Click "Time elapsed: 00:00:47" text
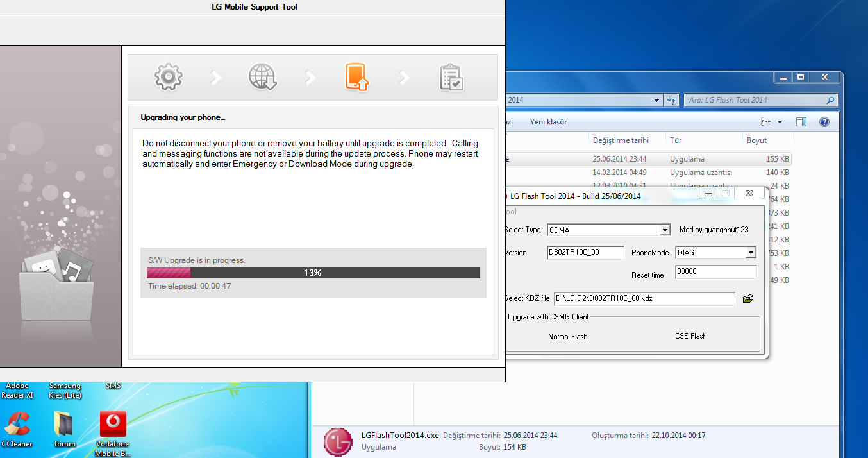868x458 pixels. (189, 286)
